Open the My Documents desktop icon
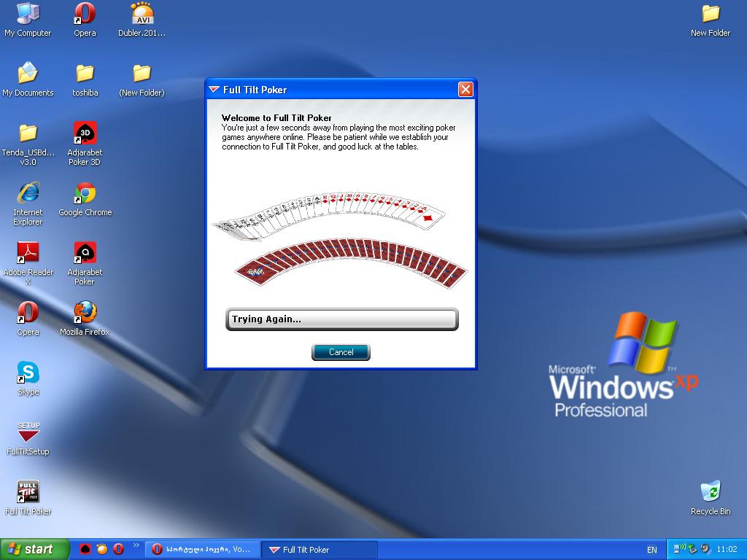Viewport: 747px width, 560px height. pos(28,79)
